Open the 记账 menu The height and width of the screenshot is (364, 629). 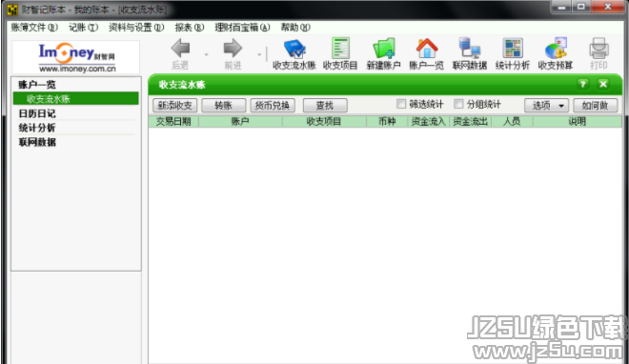pos(84,28)
